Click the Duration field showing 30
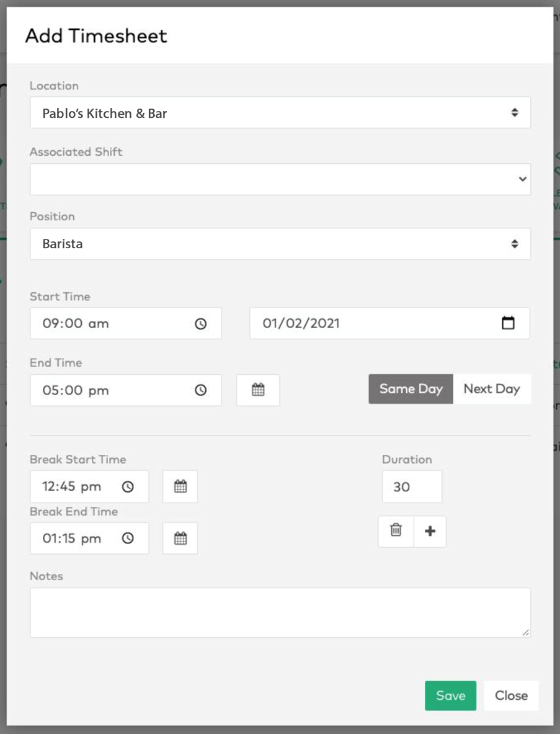Image resolution: width=560 pixels, height=734 pixels. coord(412,487)
